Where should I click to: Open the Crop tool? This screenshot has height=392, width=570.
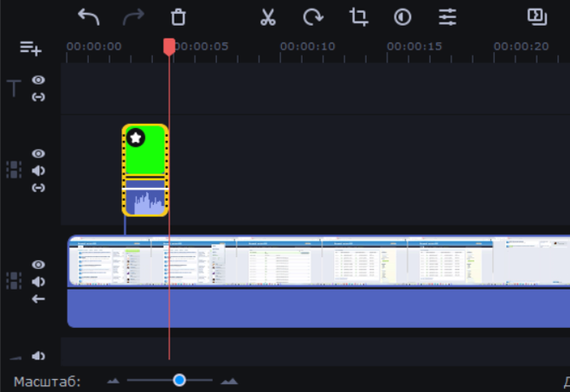[x=358, y=16]
